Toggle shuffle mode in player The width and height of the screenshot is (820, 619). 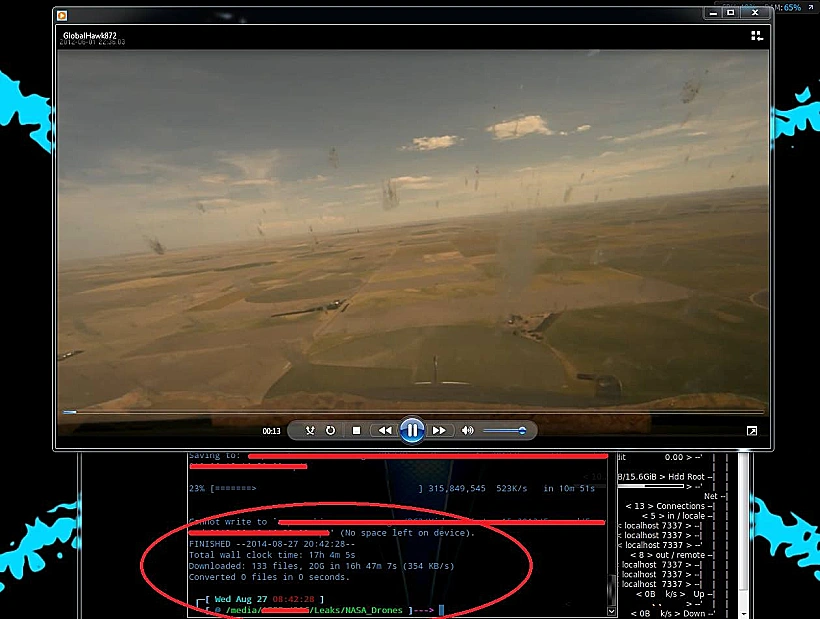[310, 431]
